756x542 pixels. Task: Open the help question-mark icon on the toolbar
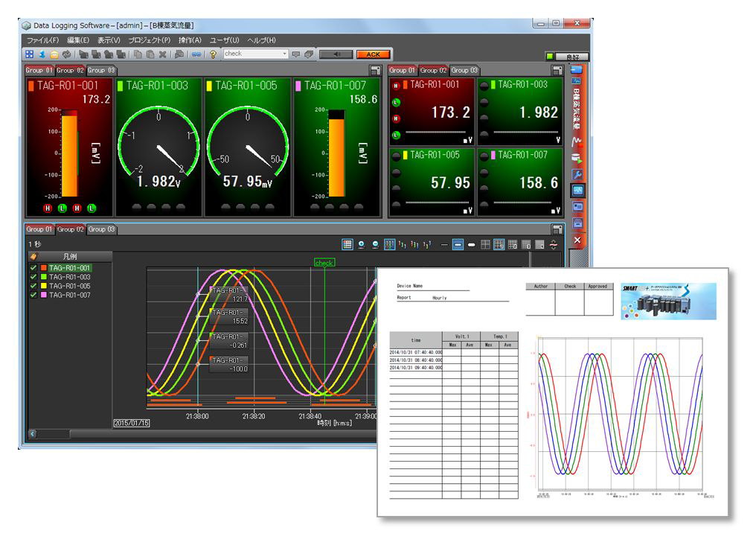[211, 54]
